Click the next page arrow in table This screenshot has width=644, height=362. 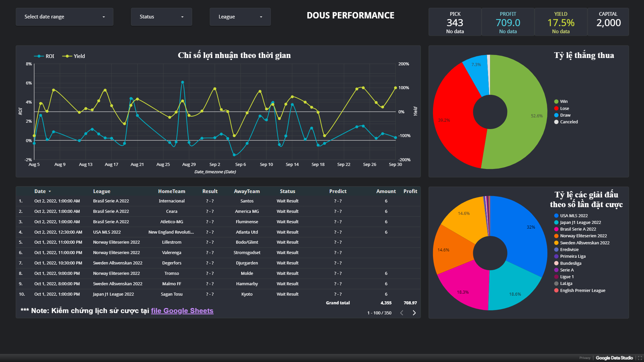tap(414, 313)
